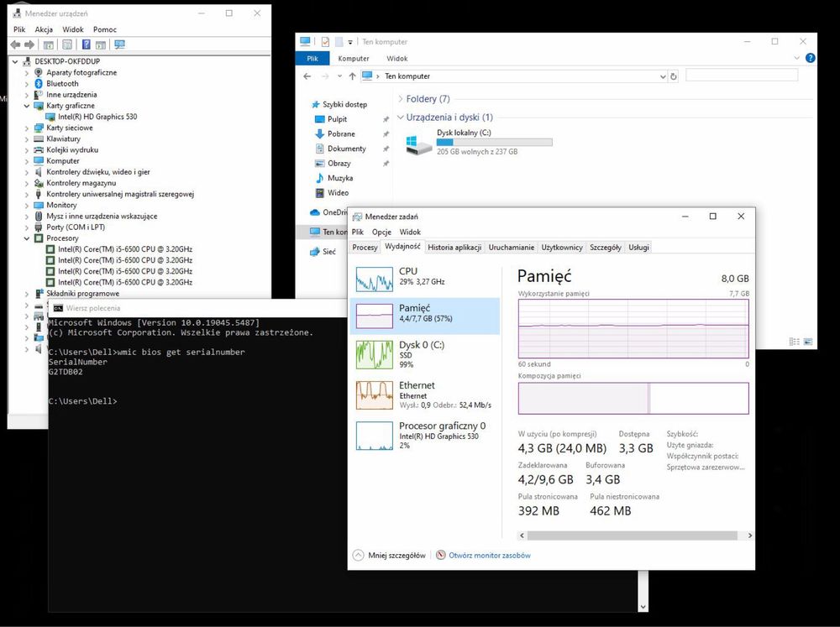Open Muzyka in Explorer sidebar

click(340, 178)
